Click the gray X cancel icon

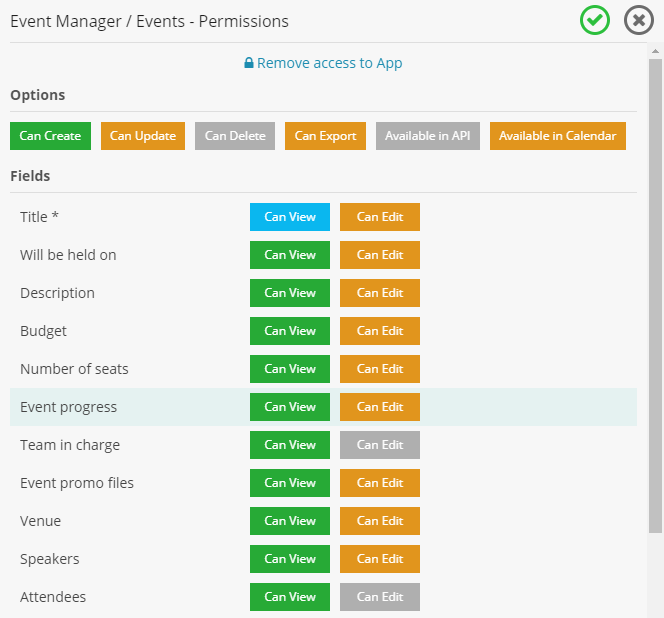pyautogui.click(x=639, y=20)
